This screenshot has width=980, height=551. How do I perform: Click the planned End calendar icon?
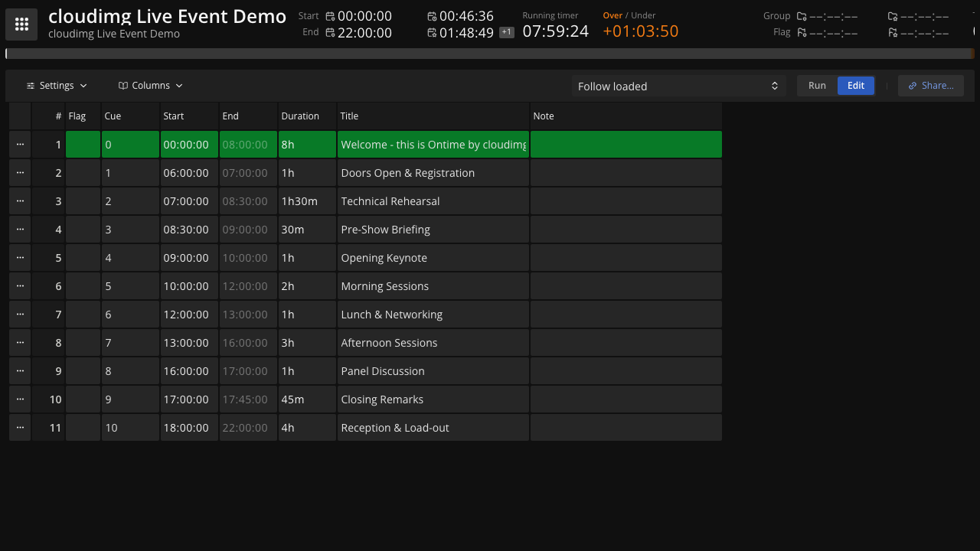pyautogui.click(x=330, y=32)
